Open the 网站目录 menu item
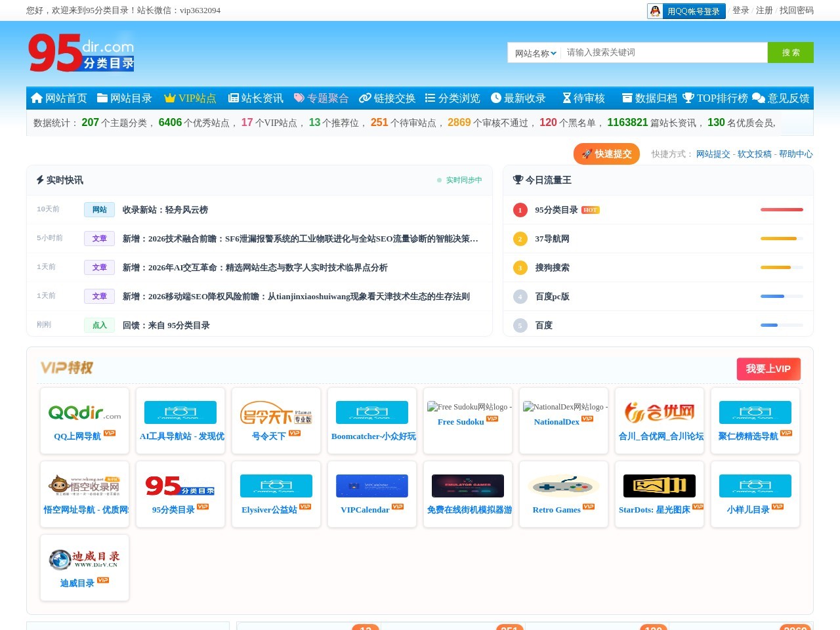 point(125,98)
